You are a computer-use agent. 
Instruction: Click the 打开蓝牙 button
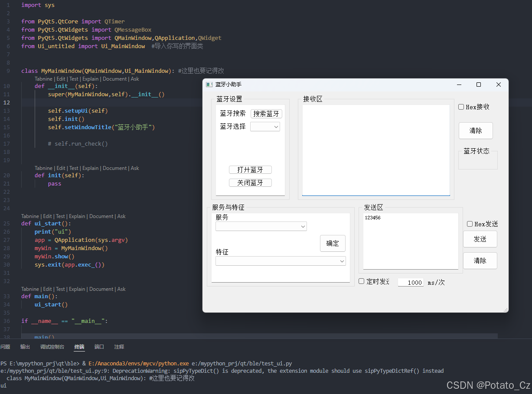pyautogui.click(x=250, y=169)
